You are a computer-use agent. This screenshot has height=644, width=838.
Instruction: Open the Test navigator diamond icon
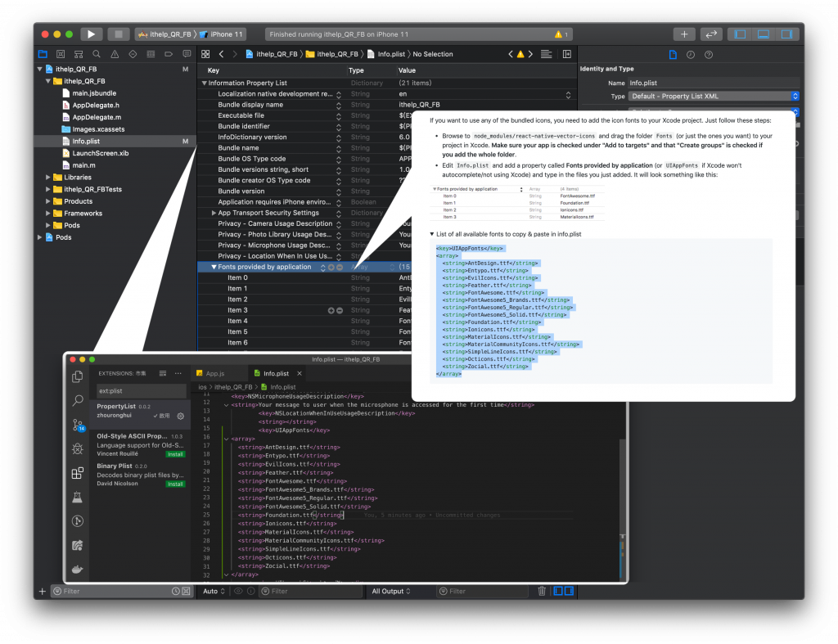pyautogui.click(x=133, y=54)
